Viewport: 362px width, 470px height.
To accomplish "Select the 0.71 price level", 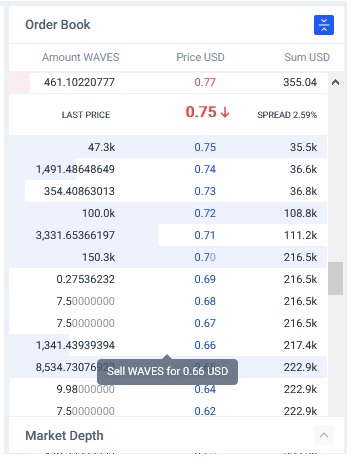I will pyautogui.click(x=205, y=235).
